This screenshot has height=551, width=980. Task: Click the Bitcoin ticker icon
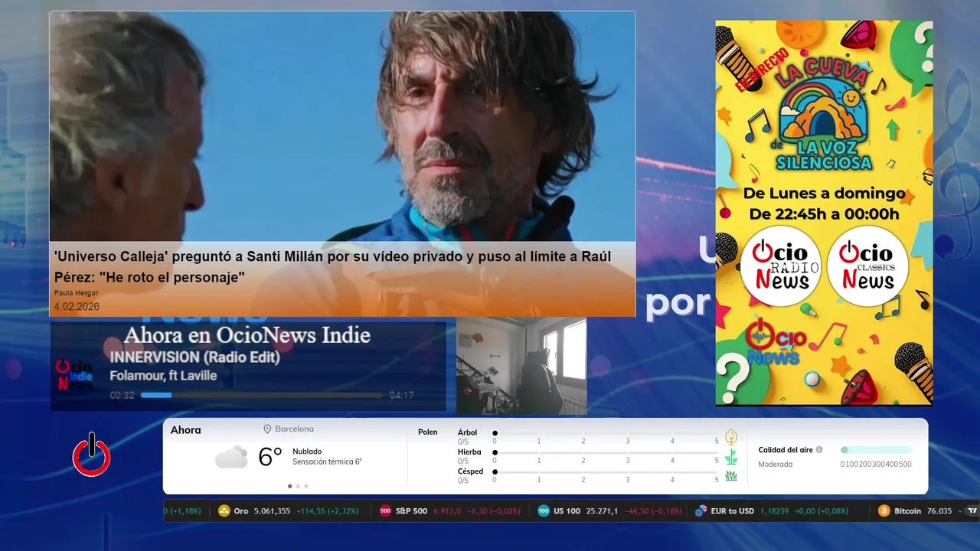884,510
